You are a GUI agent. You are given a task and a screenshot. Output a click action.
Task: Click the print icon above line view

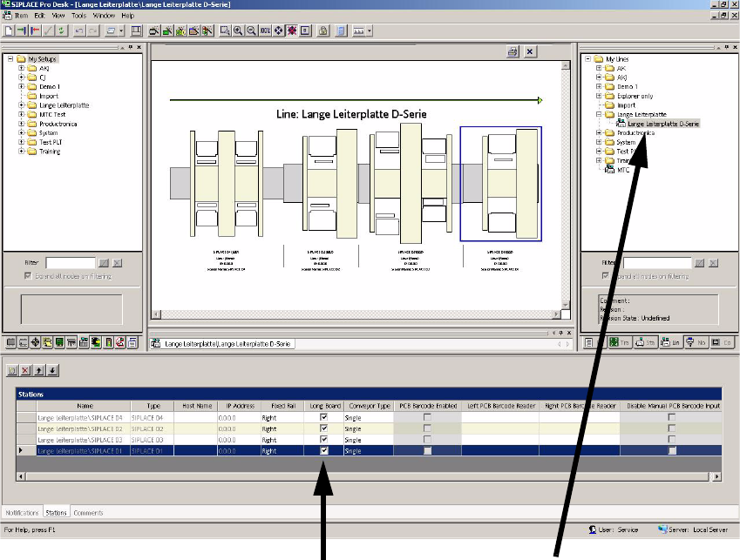(x=513, y=52)
